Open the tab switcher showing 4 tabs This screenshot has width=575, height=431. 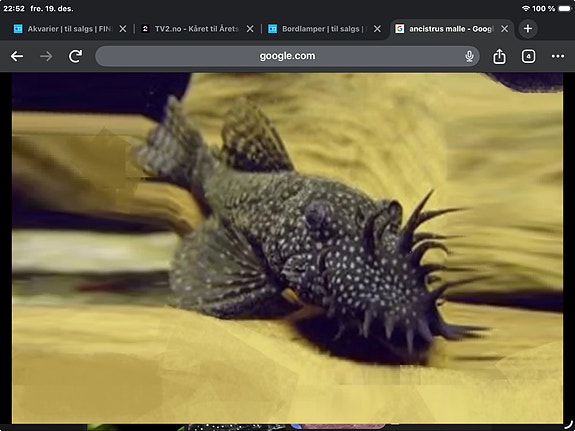(528, 56)
